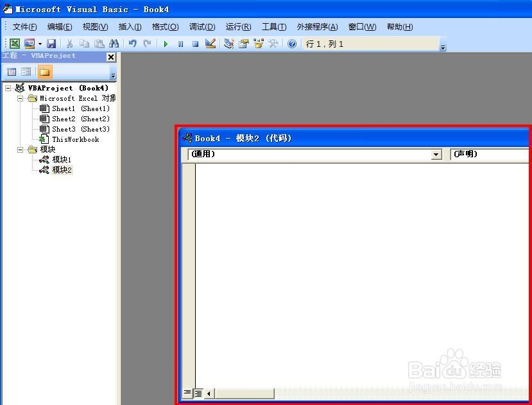This screenshot has width=532, height=405.
Task: Open the (通用) object dropdown arrow
Action: [436, 155]
